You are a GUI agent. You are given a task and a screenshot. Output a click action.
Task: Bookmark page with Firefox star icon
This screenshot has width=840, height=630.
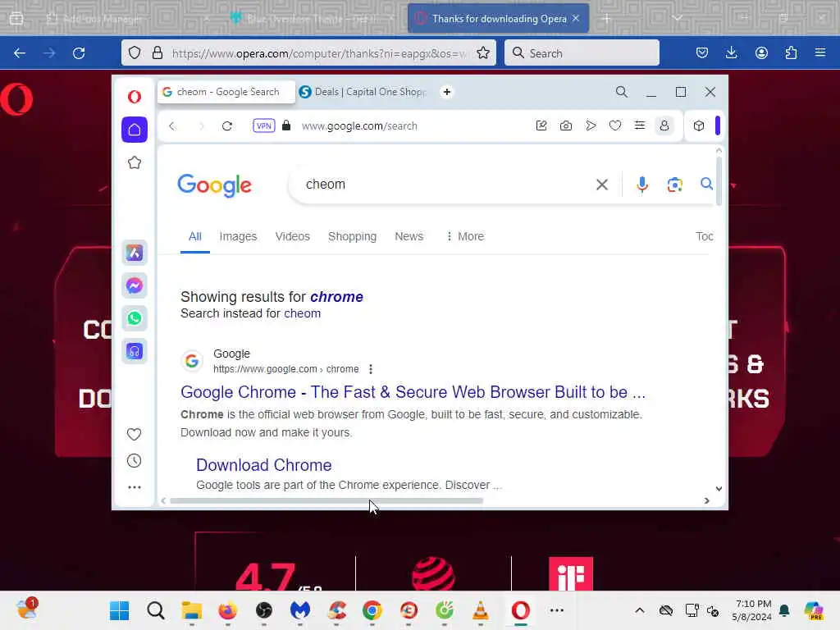pyautogui.click(x=483, y=53)
